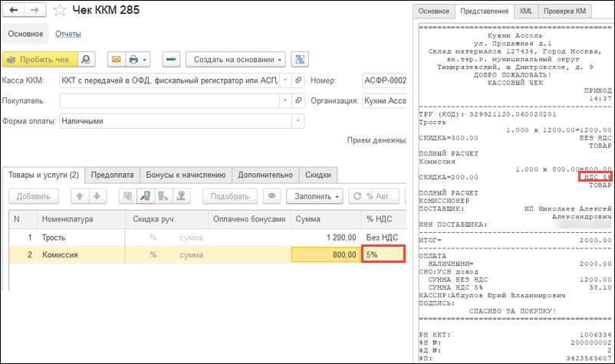Open the Касса ККМ dropdown arrow

click(x=286, y=80)
